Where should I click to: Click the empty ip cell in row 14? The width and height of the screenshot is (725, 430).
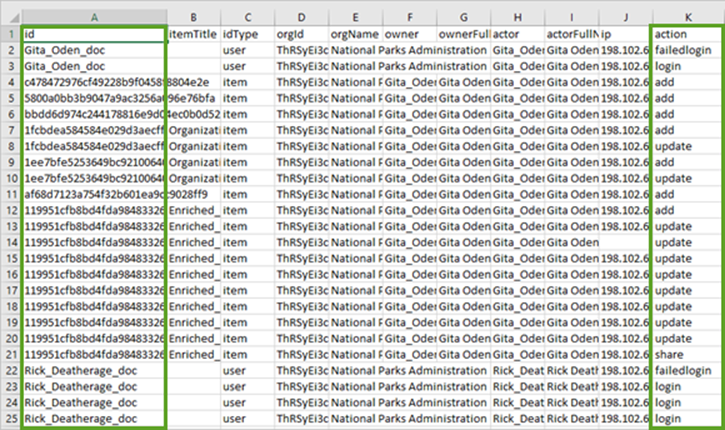pos(625,242)
